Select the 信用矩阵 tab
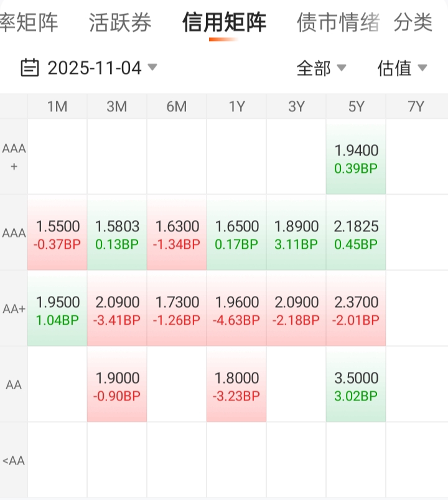Screen dimensions: 448x500 pyautogui.click(x=224, y=23)
